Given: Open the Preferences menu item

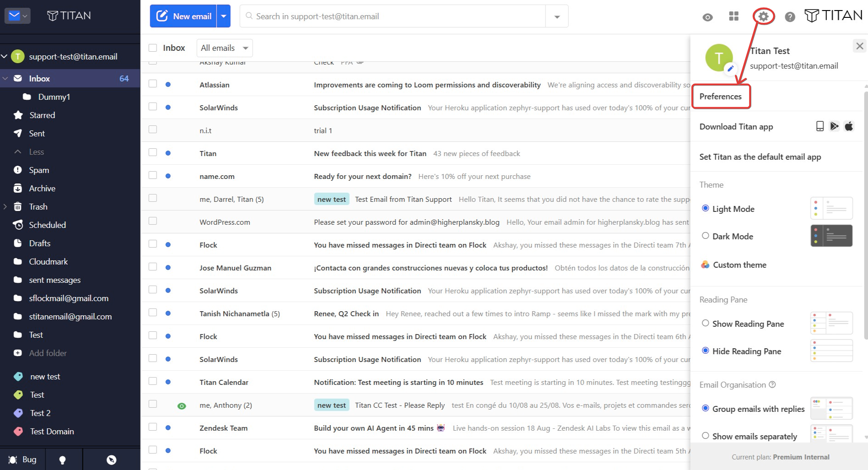Looking at the screenshot, I should (x=721, y=97).
